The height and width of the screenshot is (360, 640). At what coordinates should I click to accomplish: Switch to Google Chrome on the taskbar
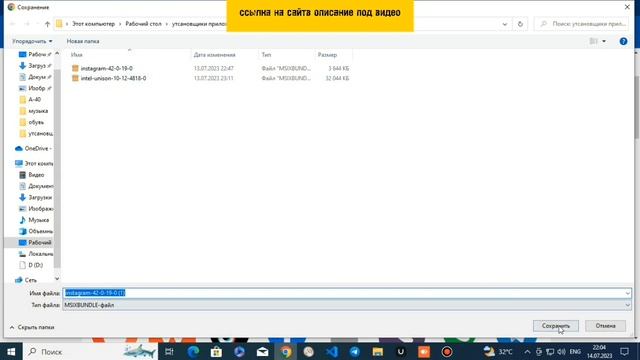click(x=286, y=351)
